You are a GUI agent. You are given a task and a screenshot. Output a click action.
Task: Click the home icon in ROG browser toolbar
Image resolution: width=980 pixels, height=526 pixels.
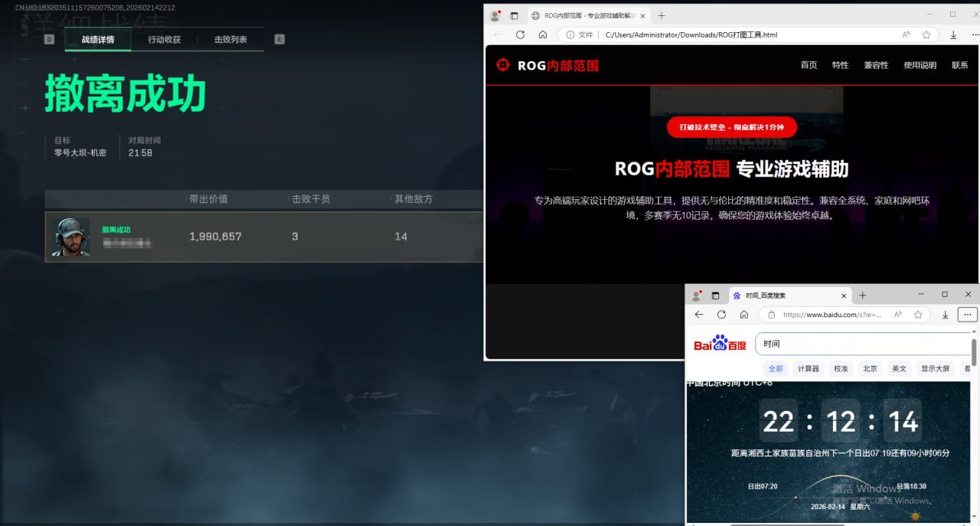542,34
